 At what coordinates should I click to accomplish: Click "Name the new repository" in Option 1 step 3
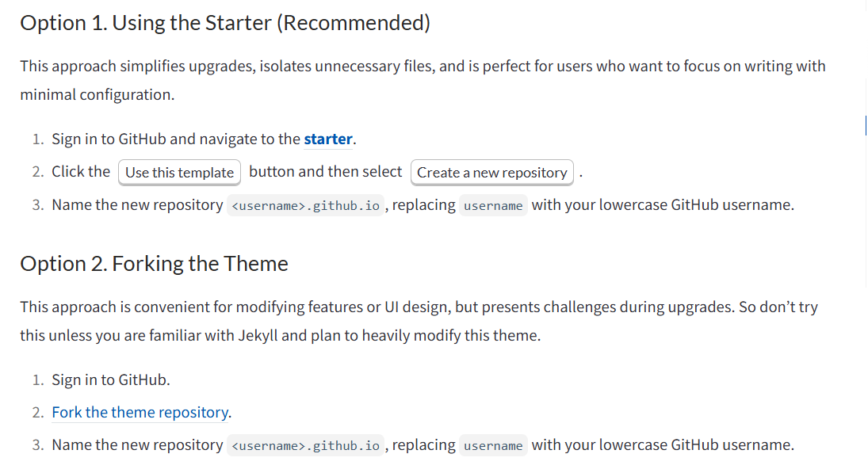point(137,205)
